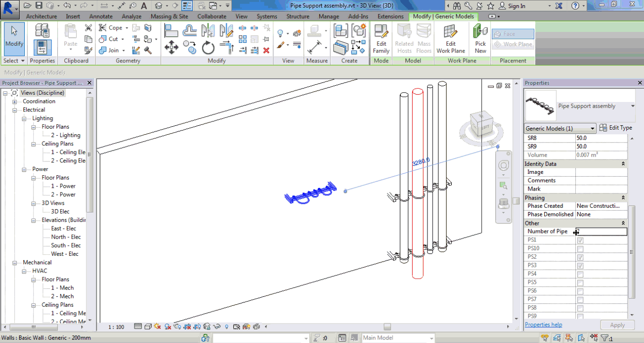Activate the Copy tool

190,47
